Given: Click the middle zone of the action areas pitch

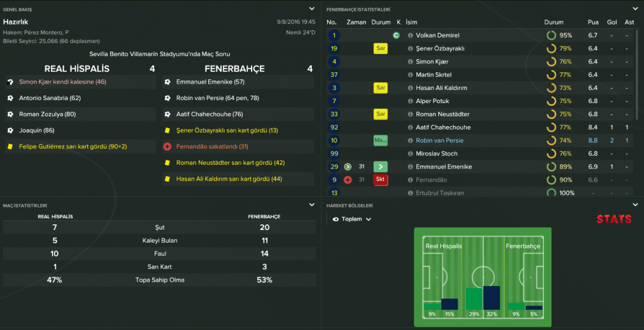Looking at the screenshot, I should point(482,277).
